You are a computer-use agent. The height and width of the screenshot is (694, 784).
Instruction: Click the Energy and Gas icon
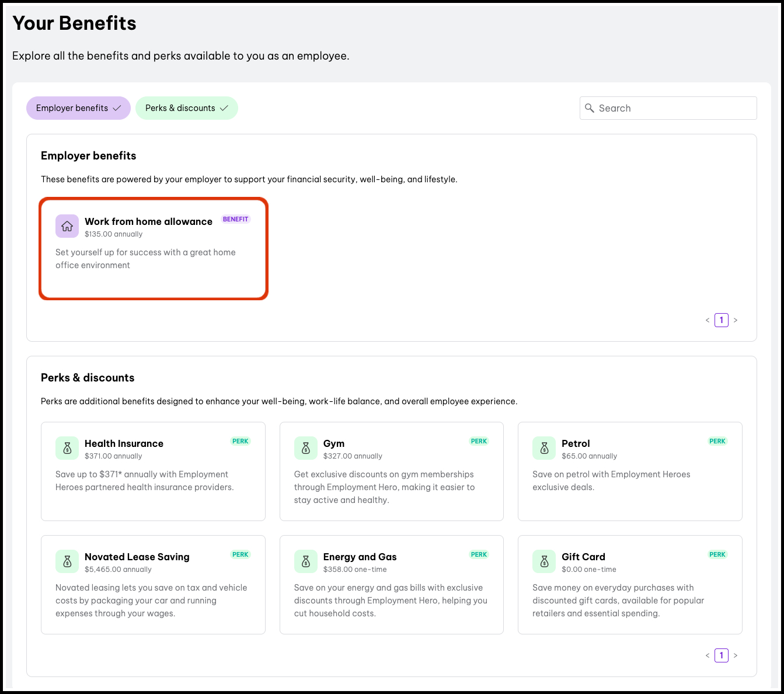[305, 561]
